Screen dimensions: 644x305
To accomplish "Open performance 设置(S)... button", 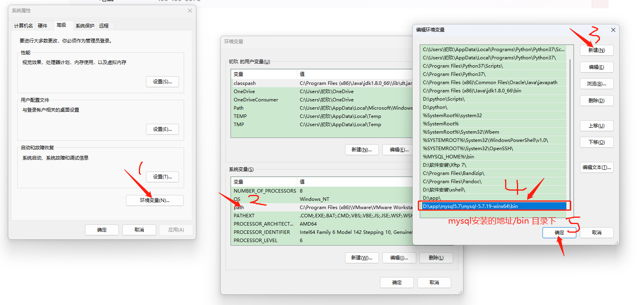I will [162, 82].
